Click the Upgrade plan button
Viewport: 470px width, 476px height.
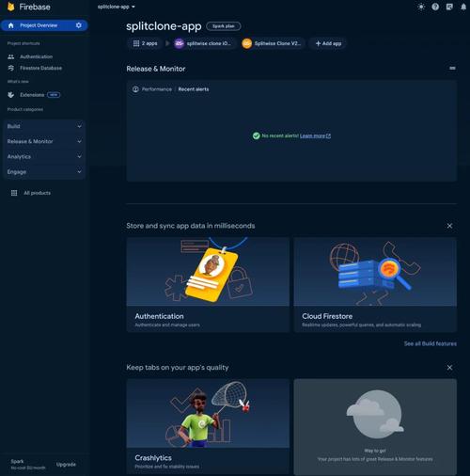[x=66, y=465]
